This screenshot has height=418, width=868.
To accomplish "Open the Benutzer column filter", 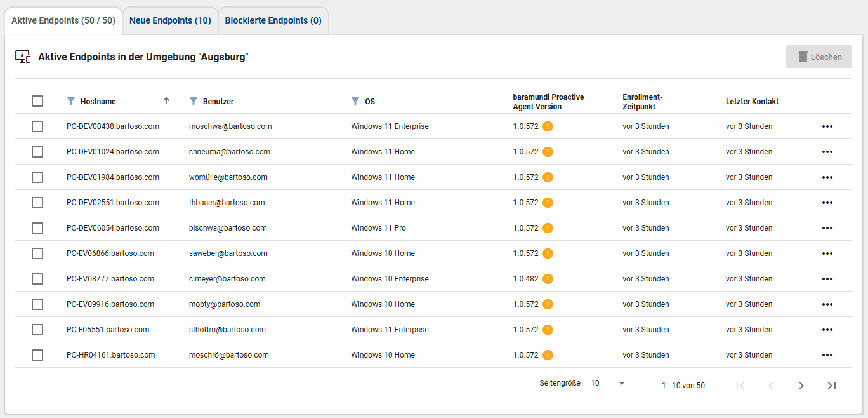I will [194, 101].
